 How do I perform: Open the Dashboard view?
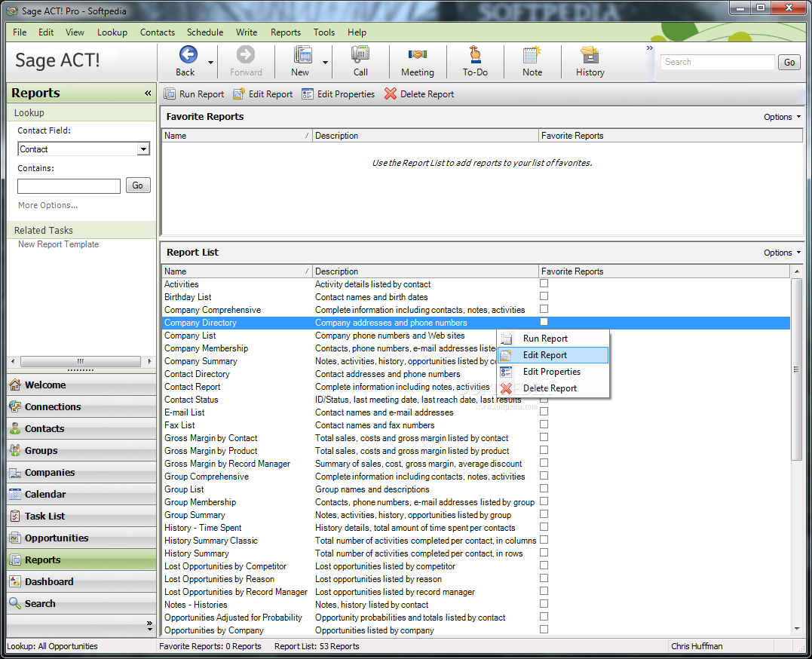(81, 581)
